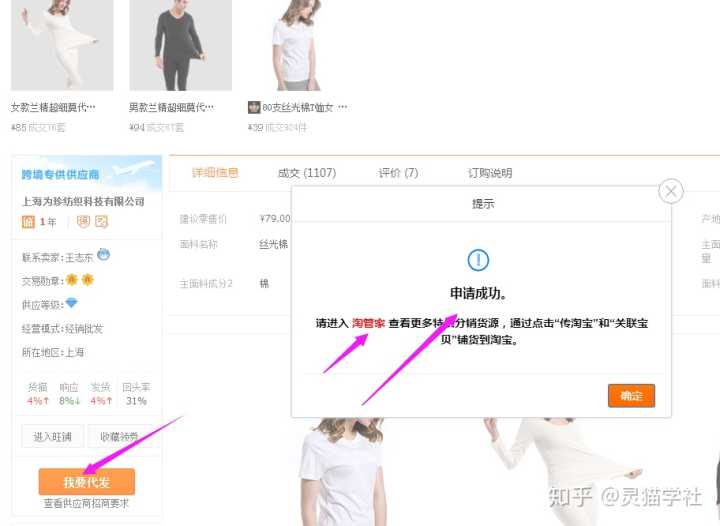Click the ¥94 price under men's set

tap(137, 128)
